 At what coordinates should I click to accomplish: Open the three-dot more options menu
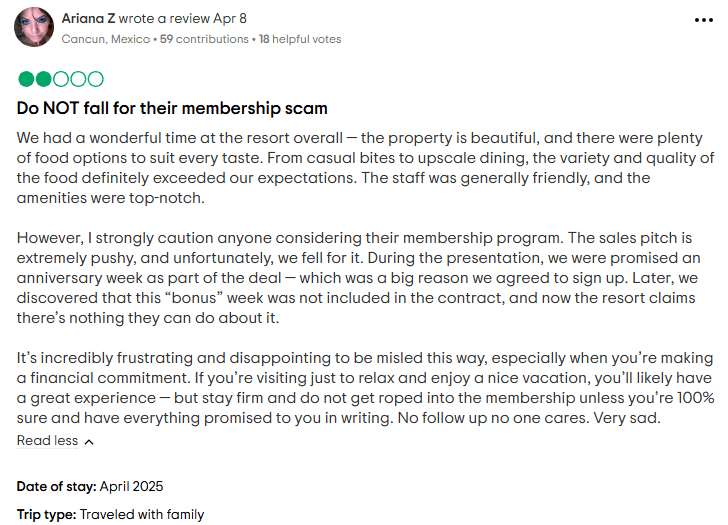click(x=703, y=19)
